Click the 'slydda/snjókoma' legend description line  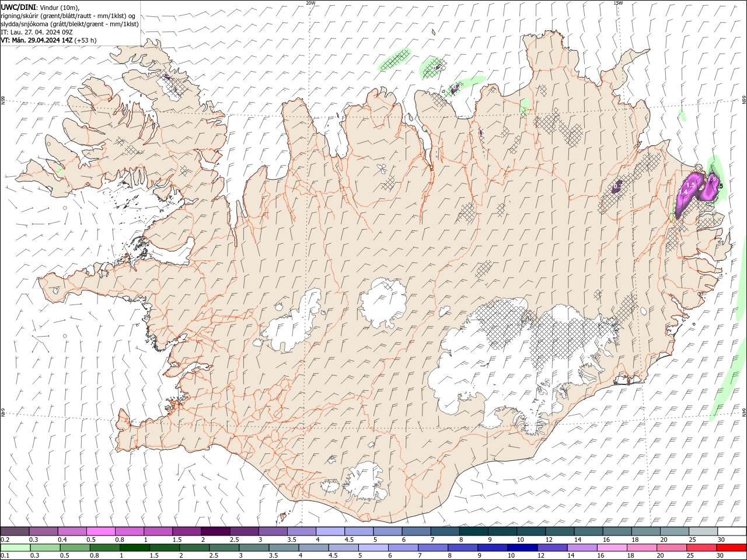point(69,24)
